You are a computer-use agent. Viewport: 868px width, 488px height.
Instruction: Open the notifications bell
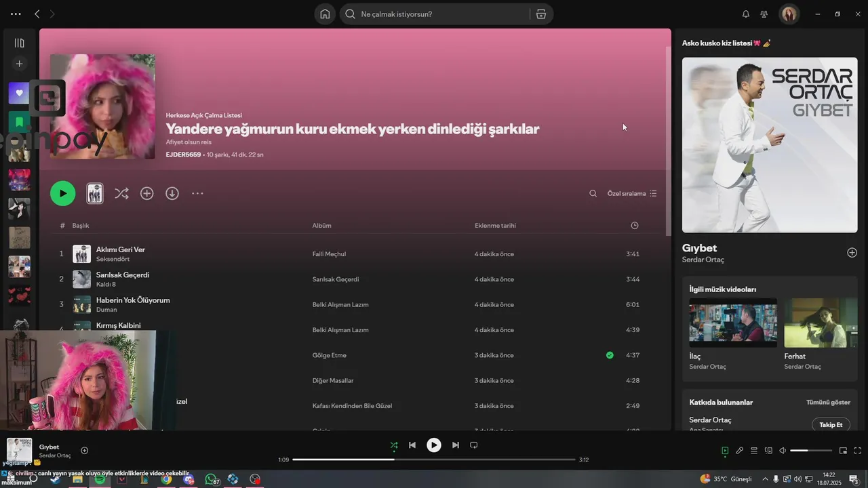(746, 14)
